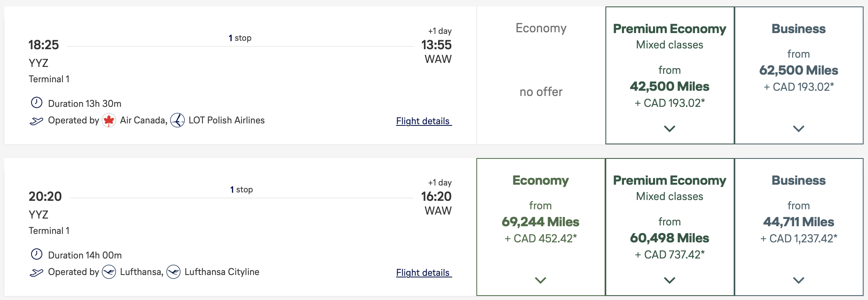Click the Lufthansa Cityline logo icon

point(174,272)
